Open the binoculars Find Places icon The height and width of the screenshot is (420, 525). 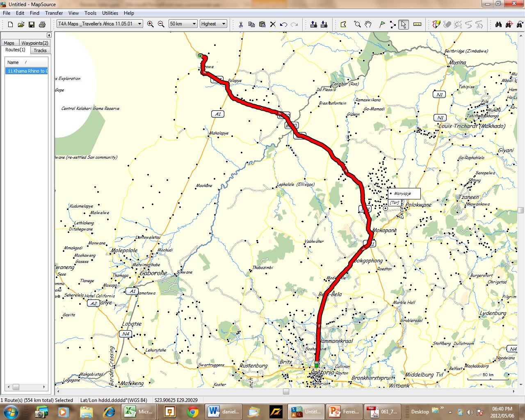tap(498, 24)
